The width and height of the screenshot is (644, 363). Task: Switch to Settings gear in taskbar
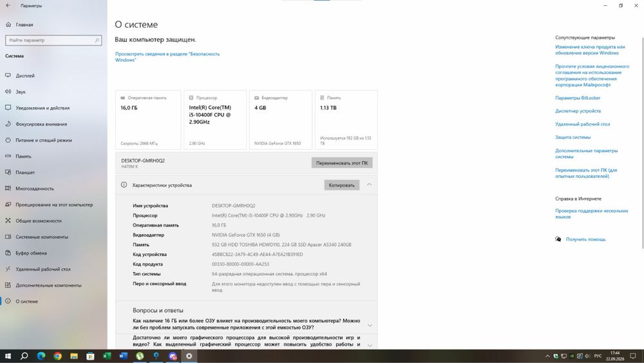pos(189,356)
